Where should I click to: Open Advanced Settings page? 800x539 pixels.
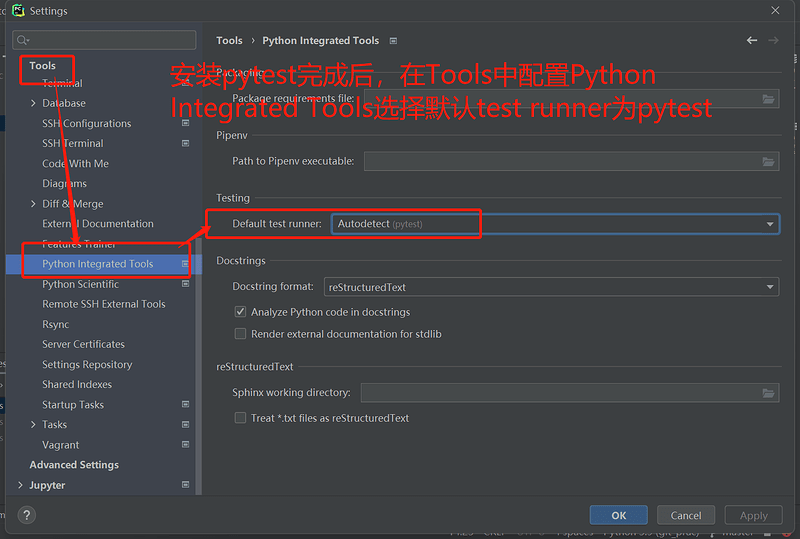74,465
